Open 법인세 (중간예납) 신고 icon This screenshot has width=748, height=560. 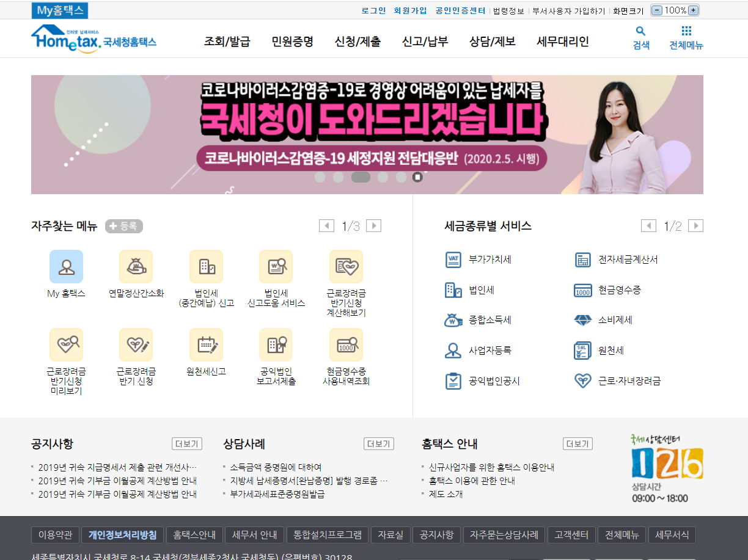coord(206,266)
